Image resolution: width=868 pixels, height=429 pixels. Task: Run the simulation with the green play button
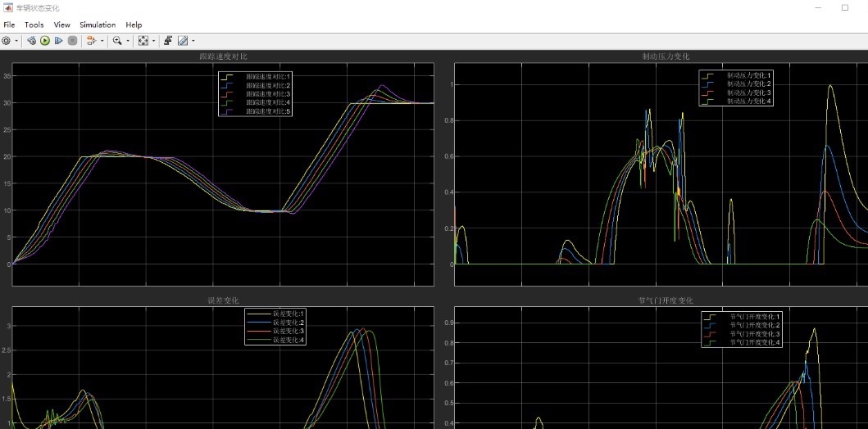click(45, 41)
